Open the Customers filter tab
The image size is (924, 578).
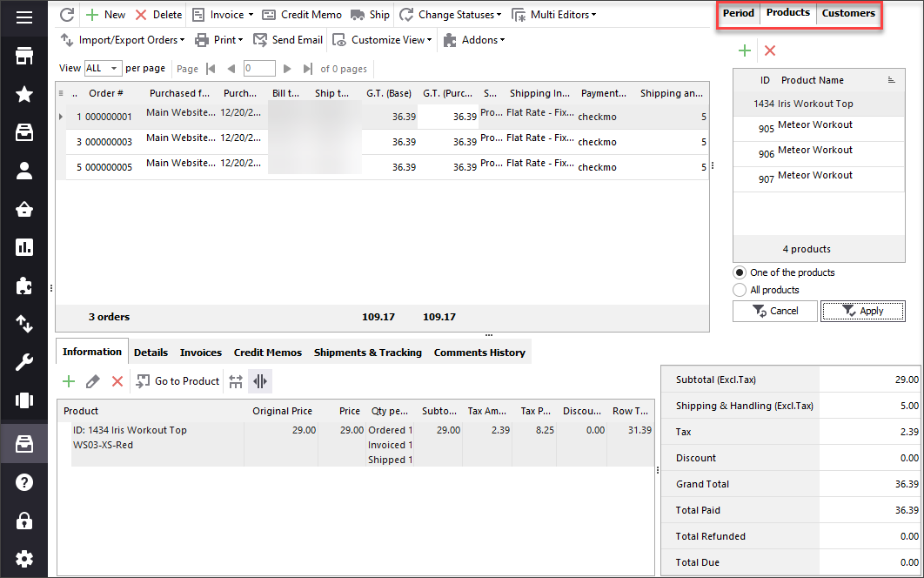pyautogui.click(x=848, y=13)
